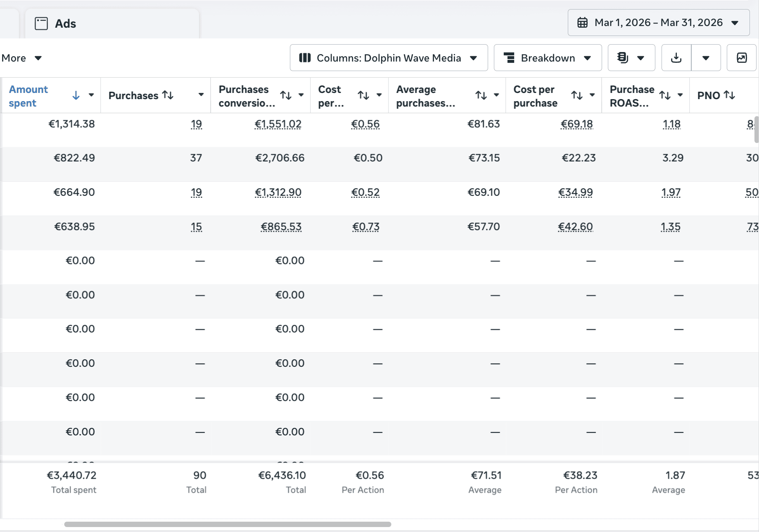Click the Amount spent descending arrow

point(76,95)
